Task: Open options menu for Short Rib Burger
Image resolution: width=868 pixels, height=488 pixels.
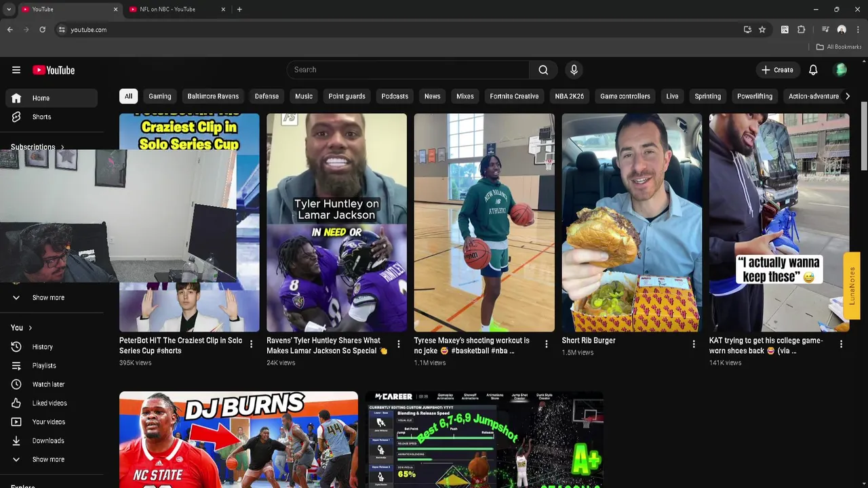Action: (694, 344)
